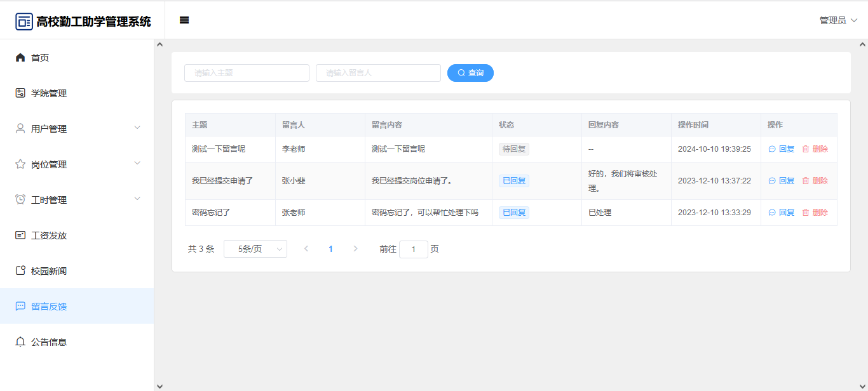The height and width of the screenshot is (391, 868).
Task: Click the bell icon for 公告信息
Action: click(x=20, y=342)
